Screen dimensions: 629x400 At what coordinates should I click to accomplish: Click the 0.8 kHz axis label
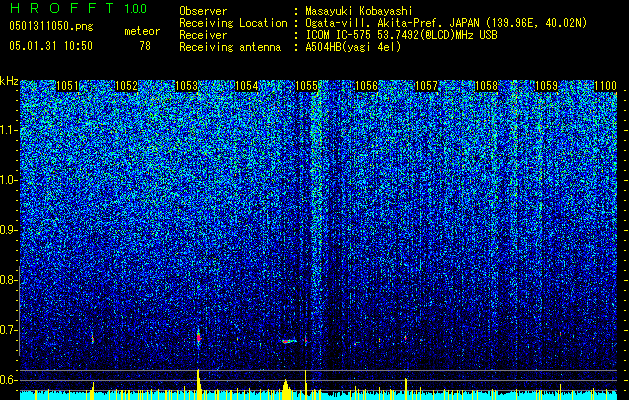(x=8, y=280)
